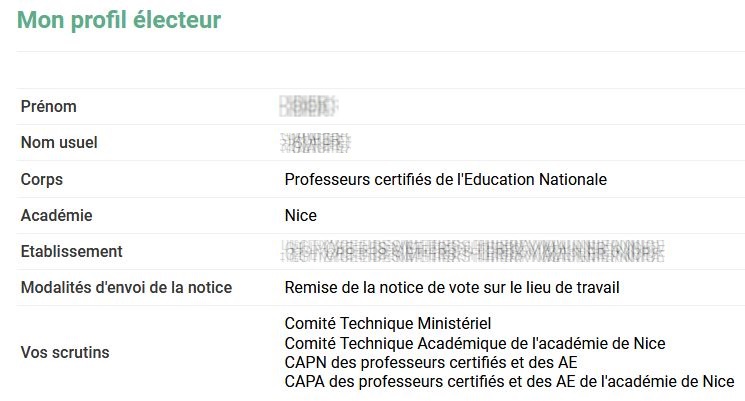
Task: Click the Nice academy value
Action: pyautogui.click(x=301, y=216)
